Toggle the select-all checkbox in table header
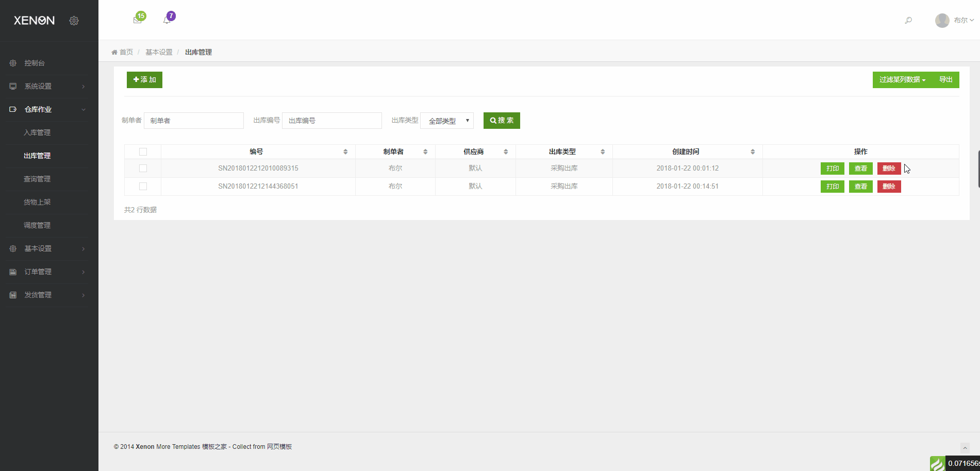Image resolution: width=980 pixels, height=471 pixels. point(143,152)
